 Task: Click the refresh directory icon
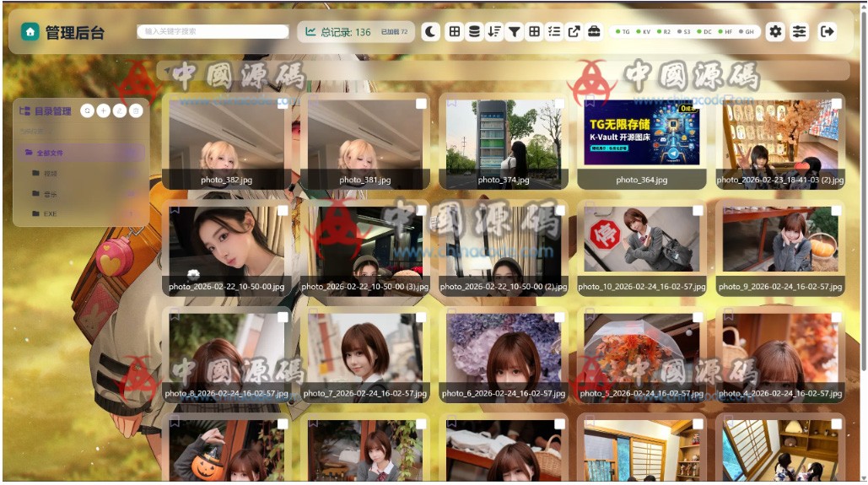click(88, 110)
